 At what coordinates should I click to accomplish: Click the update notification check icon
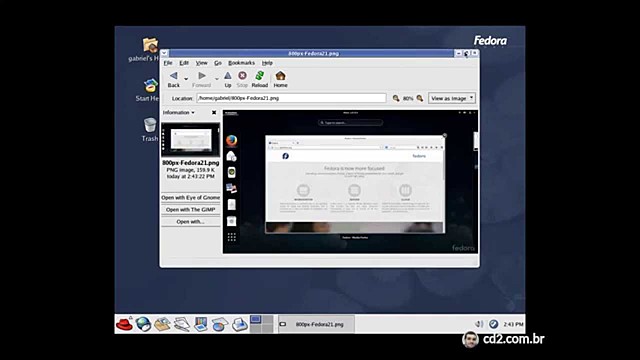493,324
